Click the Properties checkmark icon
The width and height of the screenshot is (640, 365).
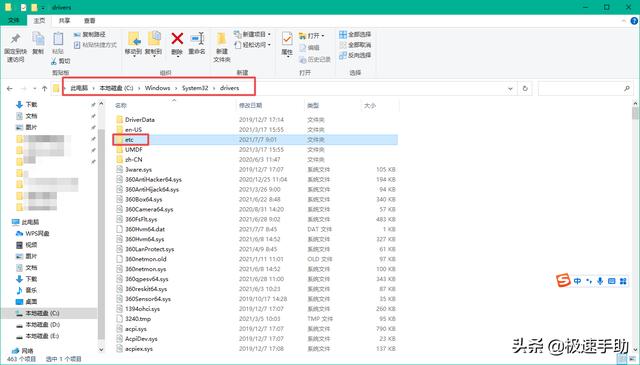pos(287,39)
